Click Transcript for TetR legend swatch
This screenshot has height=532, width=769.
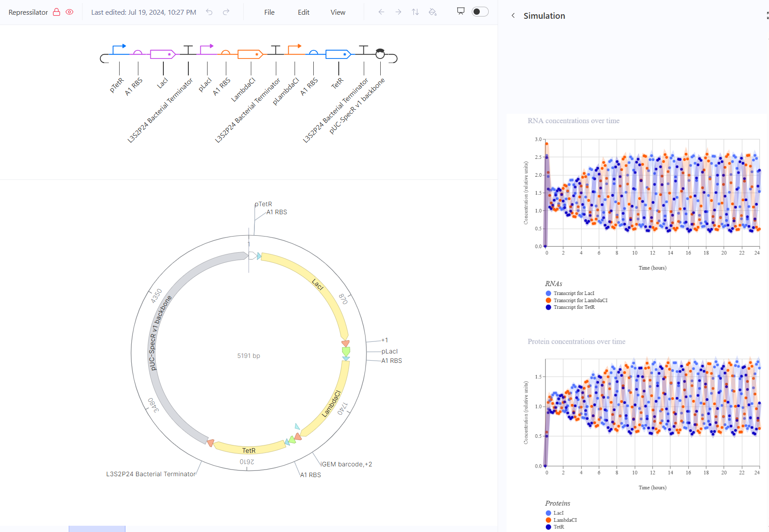pos(549,307)
